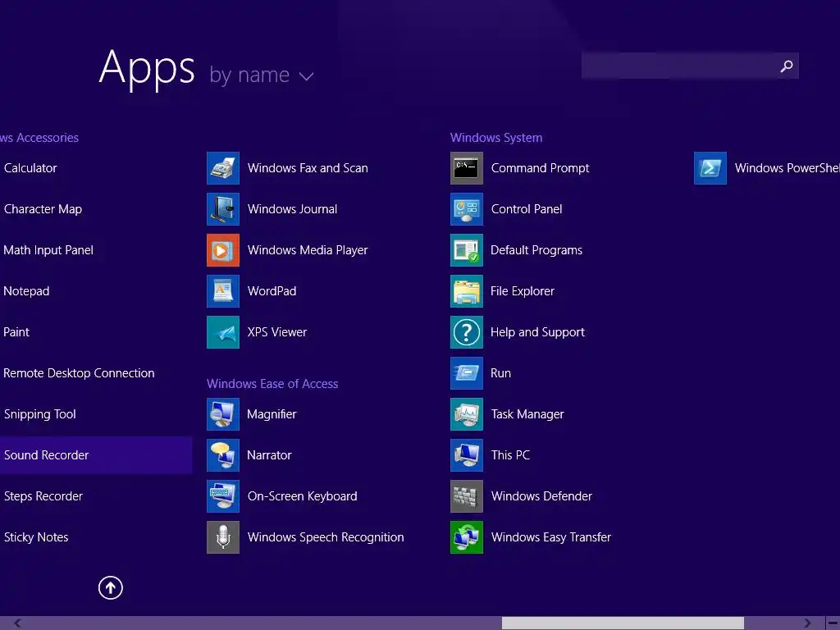The image size is (840, 630).
Task: Open the 'by name' sort dropdown
Action: pyautogui.click(x=261, y=75)
